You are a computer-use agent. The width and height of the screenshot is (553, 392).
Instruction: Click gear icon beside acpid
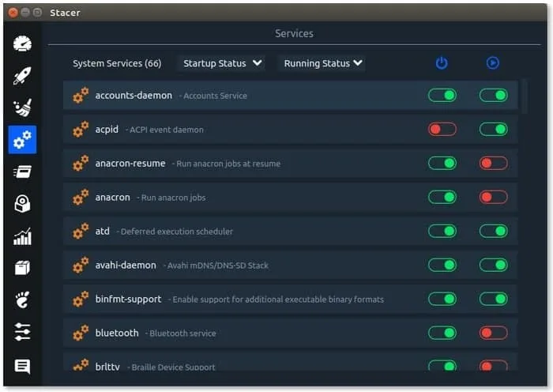pyautogui.click(x=81, y=129)
